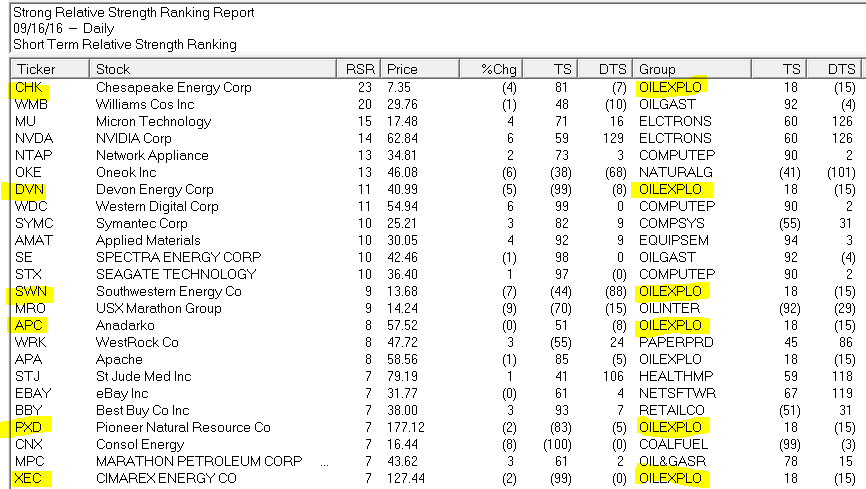Click WestRock Co stock name
The height and width of the screenshot is (489, 866).
(137, 343)
